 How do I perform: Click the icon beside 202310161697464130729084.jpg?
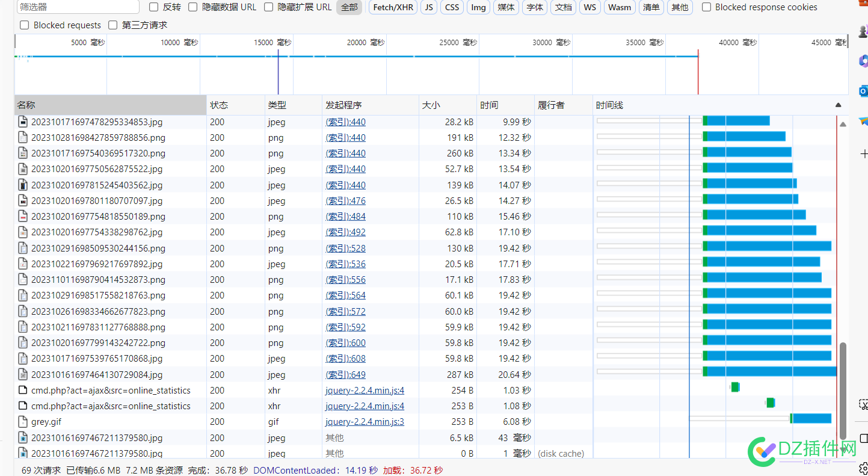point(23,375)
